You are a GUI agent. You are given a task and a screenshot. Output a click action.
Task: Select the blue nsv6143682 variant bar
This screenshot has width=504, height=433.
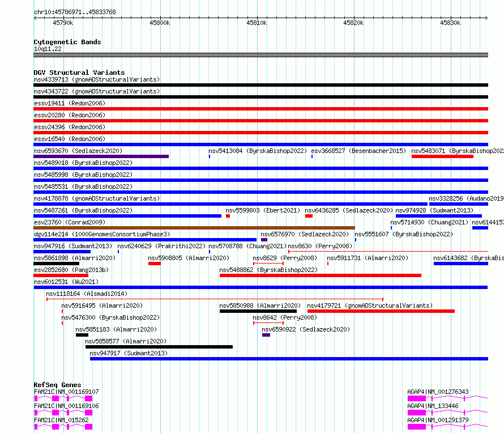tap(461, 264)
